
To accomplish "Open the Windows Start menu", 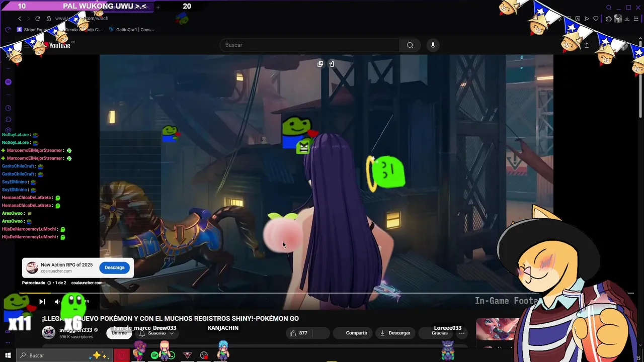I will pos(8,355).
